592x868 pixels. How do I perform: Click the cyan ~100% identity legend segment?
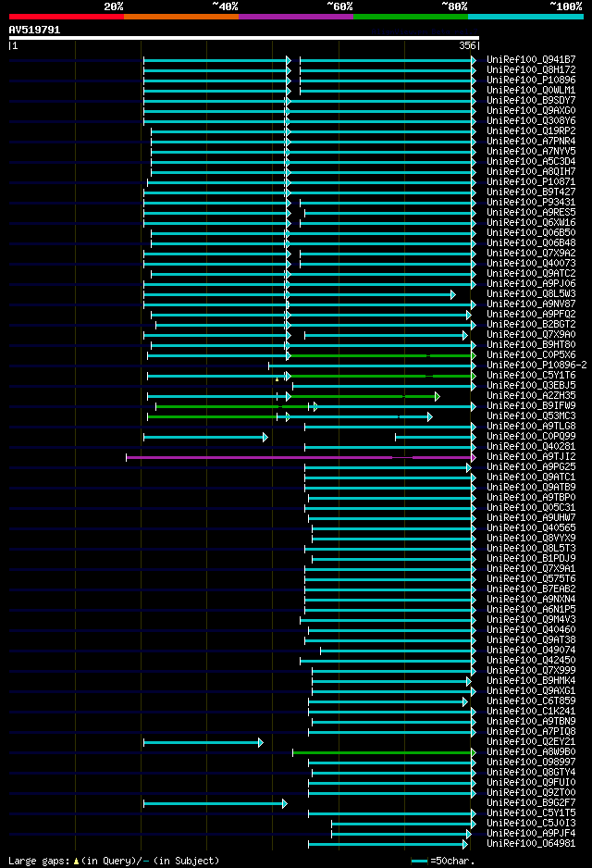(x=525, y=17)
